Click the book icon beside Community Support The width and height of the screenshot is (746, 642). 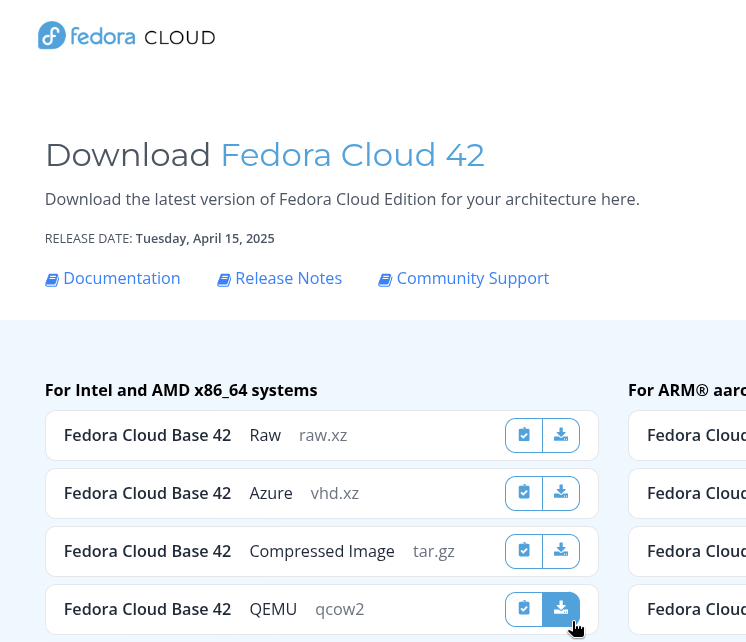click(385, 280)
